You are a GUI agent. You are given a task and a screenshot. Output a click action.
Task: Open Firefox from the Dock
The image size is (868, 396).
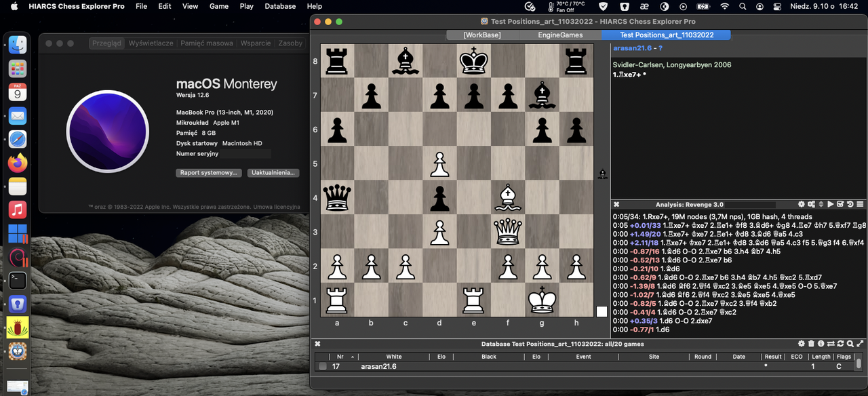(x=18, y=163)
